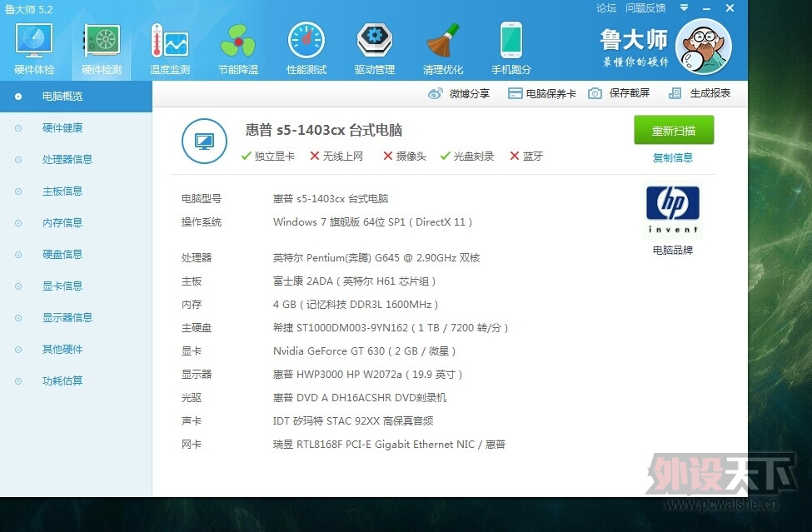Click the 摄像头 status indicator

point(405,157)
